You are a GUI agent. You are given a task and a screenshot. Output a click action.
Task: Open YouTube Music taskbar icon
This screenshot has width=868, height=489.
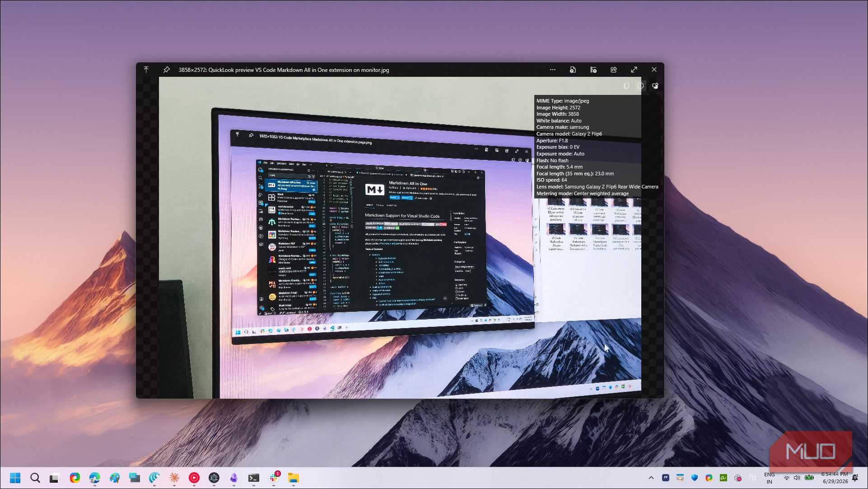click(194, 478)
